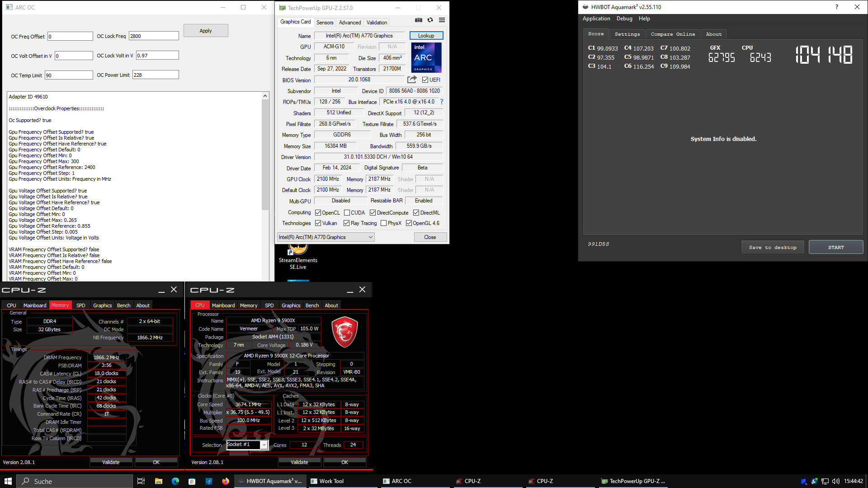The width and height of the screenshot is (868, 488).
Task: Click the OC Freq Offset input field
Action: pyautogui.click(x=70, y=36)
